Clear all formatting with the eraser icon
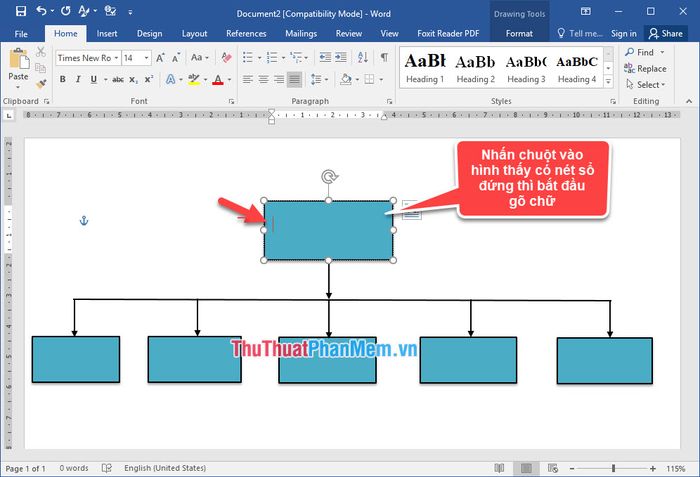This screenshot has width=700, height=477. point(227,58)
